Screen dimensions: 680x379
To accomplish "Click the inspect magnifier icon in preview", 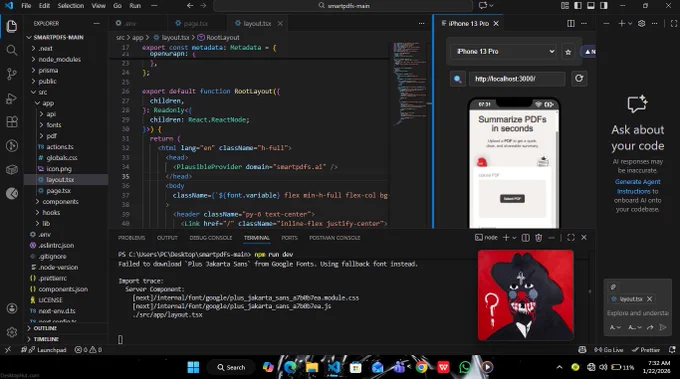I will [x=458, y=79].
